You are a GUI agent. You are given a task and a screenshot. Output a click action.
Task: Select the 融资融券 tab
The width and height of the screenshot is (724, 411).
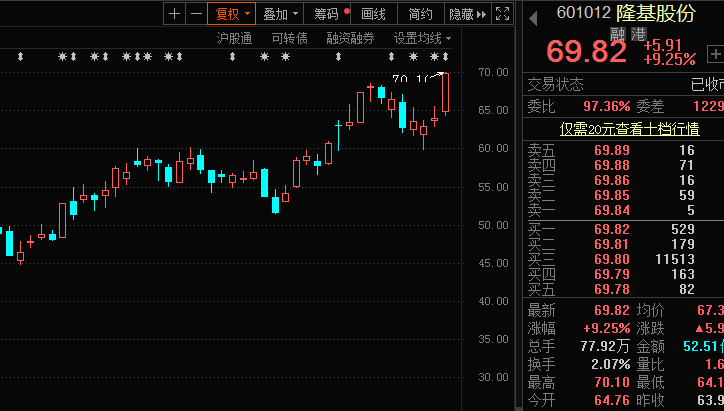[x=350, y=38]
